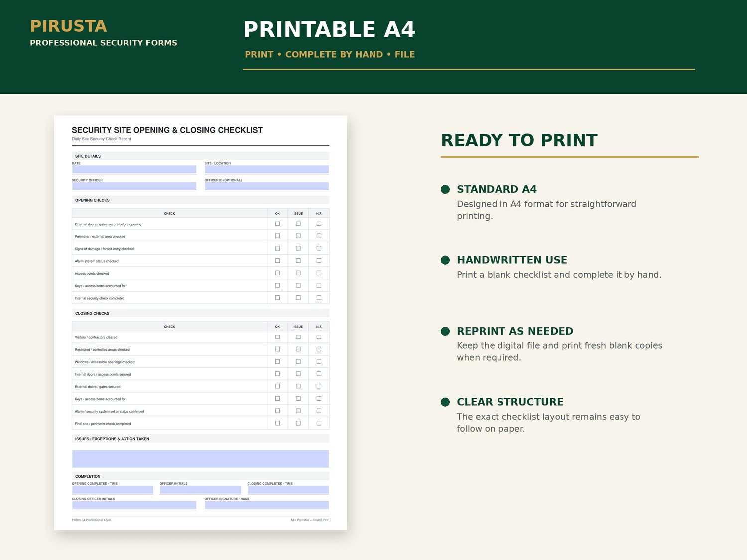Tick ISSUE for Perimeter / external area checked
The width and height of the screenshot is (747, 560).
coord(298,236)
